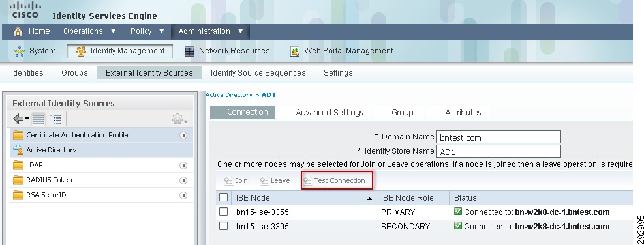Toggle the select-all checkbox in table header
Viewport: 644px width, 245px height.
tap(223, 197)
